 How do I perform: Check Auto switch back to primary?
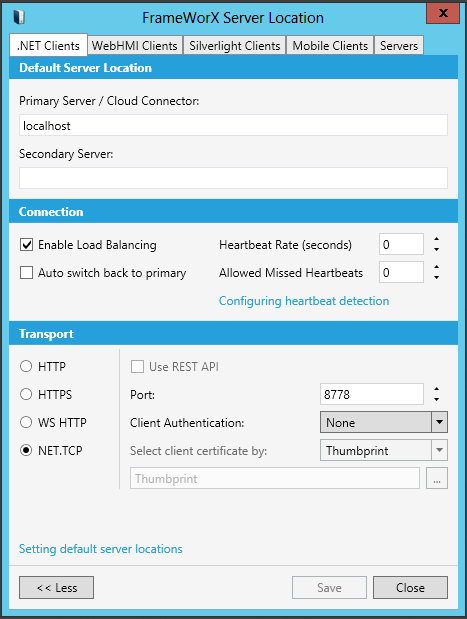click(26, 273)
